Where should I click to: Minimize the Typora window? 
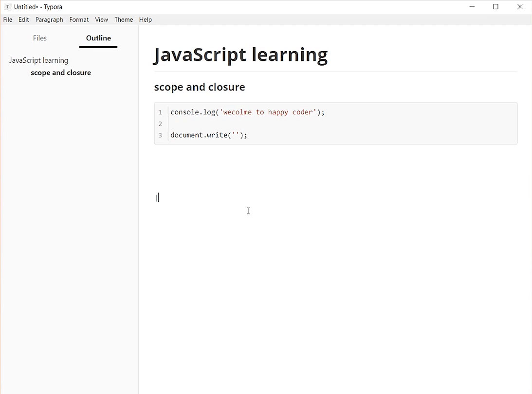(x=472, y=7)
